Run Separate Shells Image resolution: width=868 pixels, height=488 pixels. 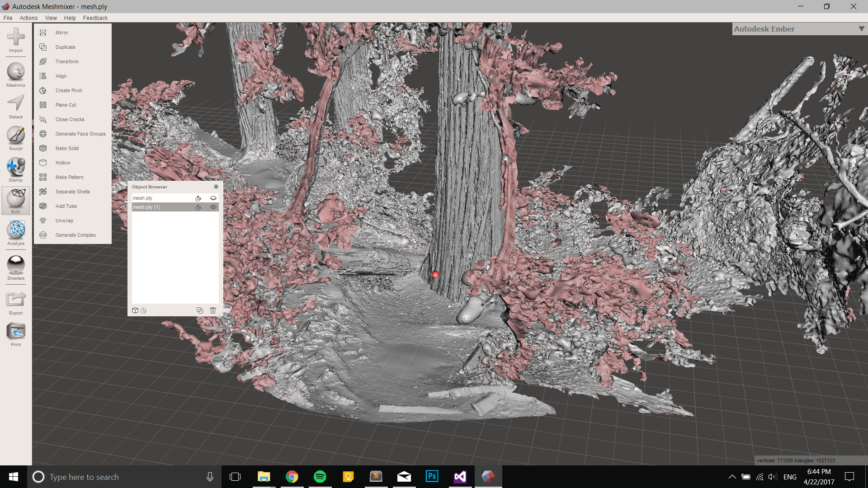click(72, 192)
